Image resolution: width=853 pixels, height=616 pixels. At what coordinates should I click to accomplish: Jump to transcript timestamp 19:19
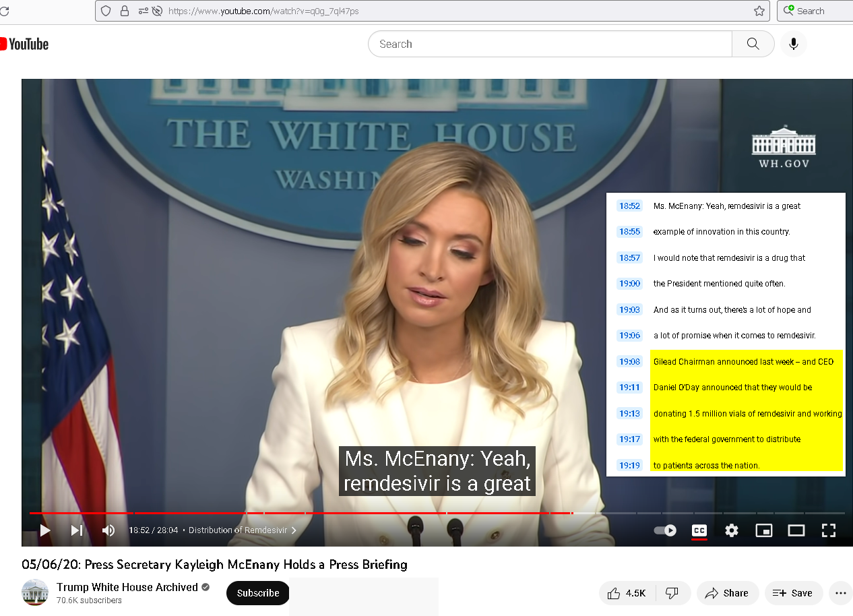629,465
